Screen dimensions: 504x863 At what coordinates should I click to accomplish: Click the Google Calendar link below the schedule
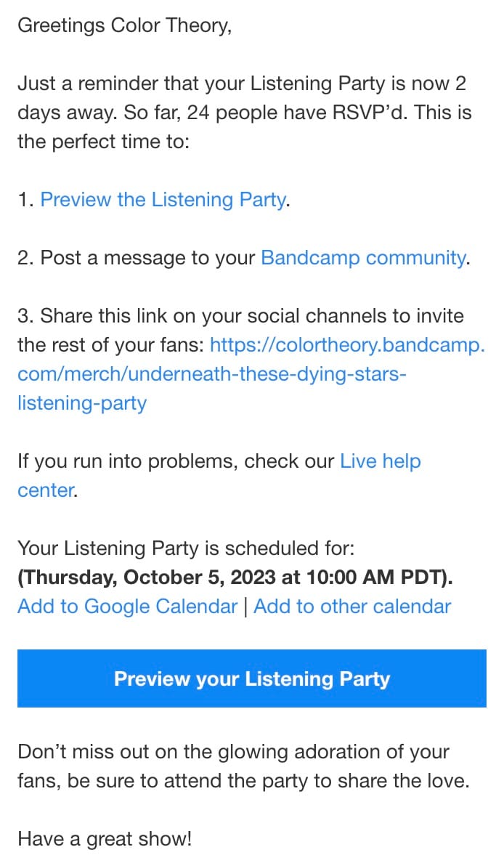pos(126,606)
